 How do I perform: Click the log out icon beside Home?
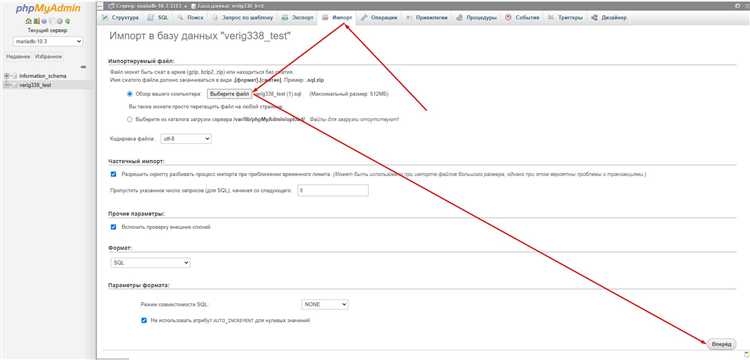pos(36,22)
